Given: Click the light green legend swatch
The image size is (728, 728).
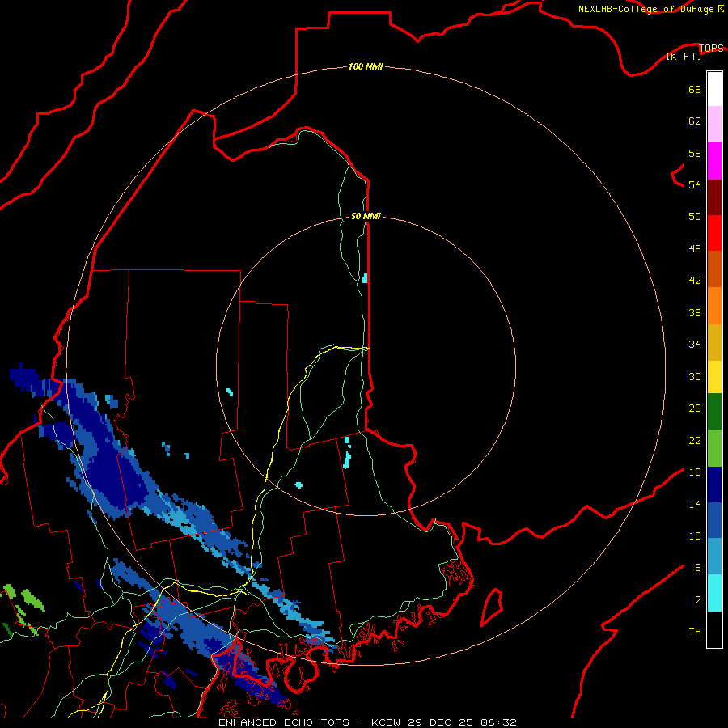Looking at the screenshot, I should [x=714, y=448].
